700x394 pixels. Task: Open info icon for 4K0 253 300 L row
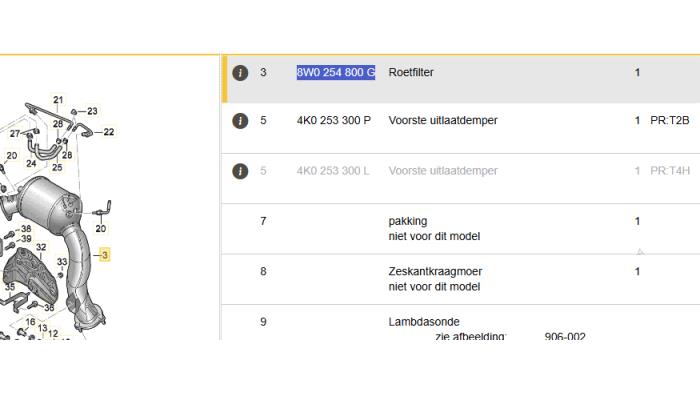[240, 171]
